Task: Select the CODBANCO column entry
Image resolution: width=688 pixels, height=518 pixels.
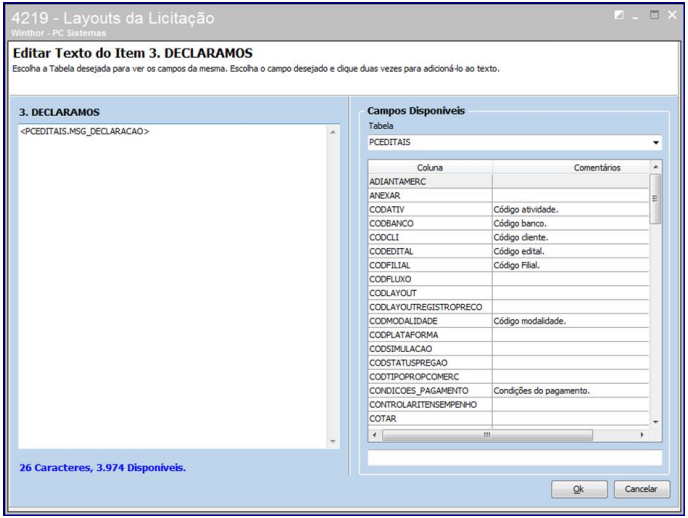Action: [x=430, y=223]
